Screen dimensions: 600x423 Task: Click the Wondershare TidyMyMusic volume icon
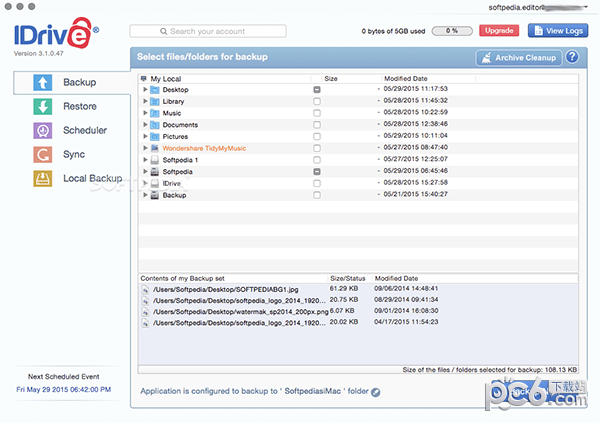pyautogui.click(x=155, y=148)
